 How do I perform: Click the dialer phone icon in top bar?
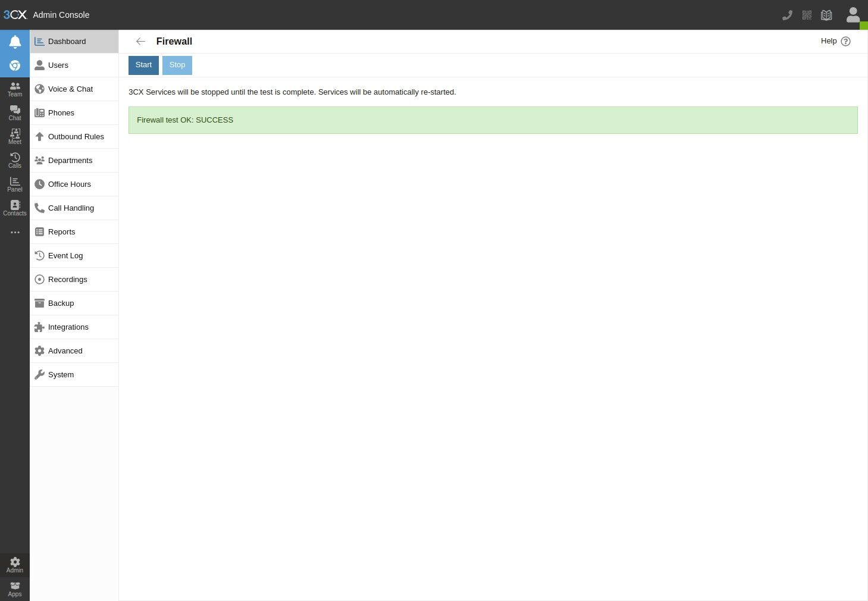click(x=787, y=15)
